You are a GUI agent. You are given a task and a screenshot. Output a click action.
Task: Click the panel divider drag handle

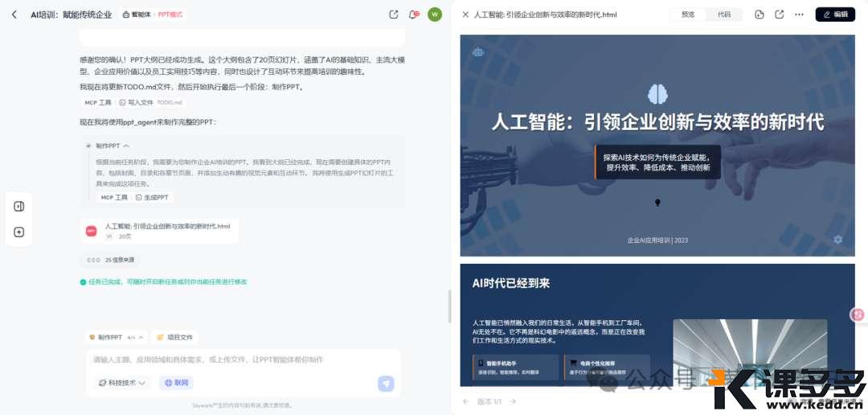point(449,306)
